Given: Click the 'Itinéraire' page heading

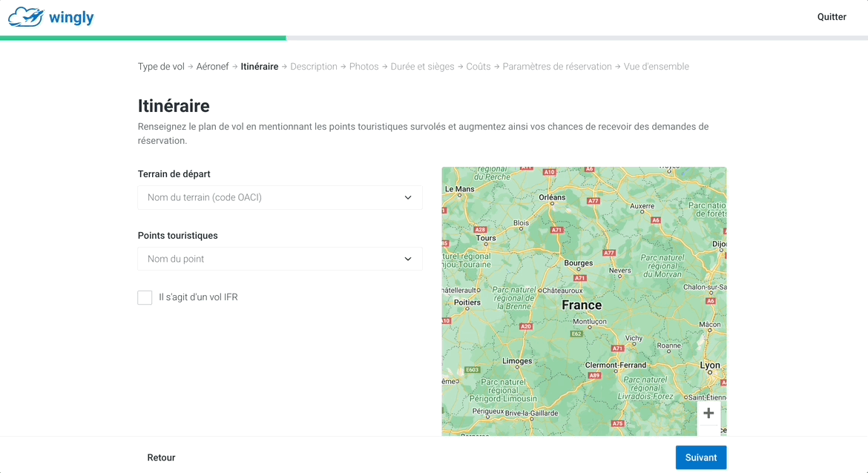Looking at the screenshot, I should pos(174,106).
